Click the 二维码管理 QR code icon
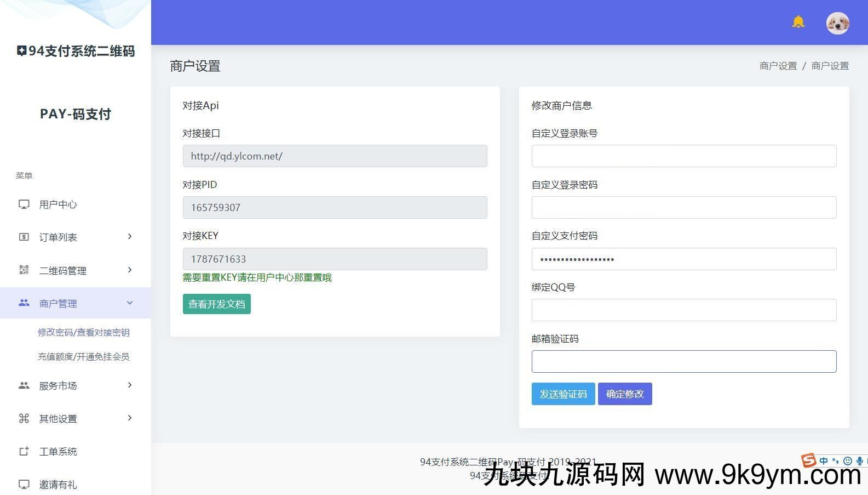The height and width of the screenshot is (495, 868). click(24, 270)
